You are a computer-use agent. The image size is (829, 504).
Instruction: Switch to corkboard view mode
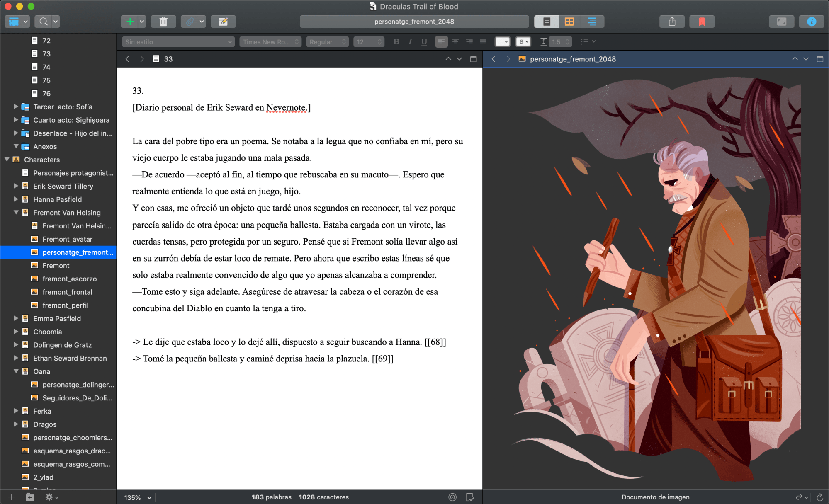coord(569,22)
